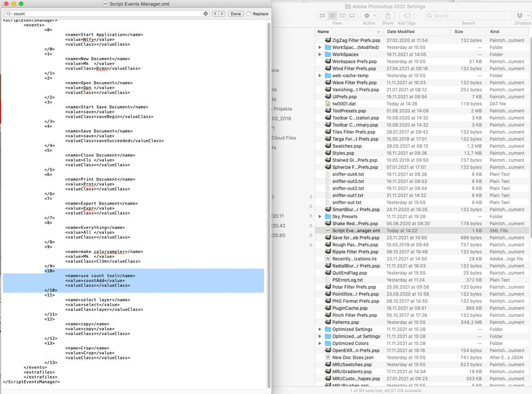Click the 'Start Application' name line
This screenshot has width=532, height=394.
pos(104,35)
